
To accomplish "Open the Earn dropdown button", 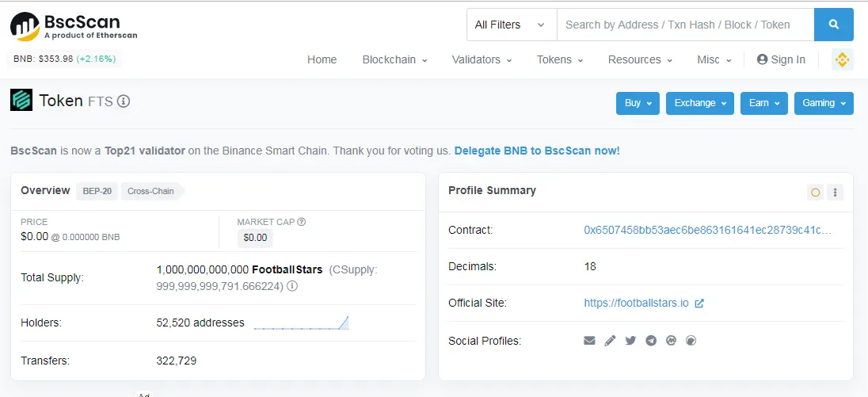I will pos(764,103).
